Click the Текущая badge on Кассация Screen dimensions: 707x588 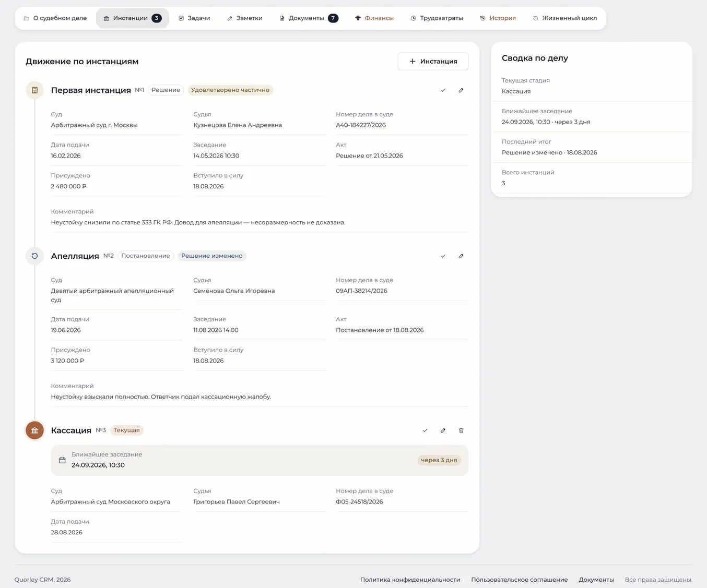click(x=127, y=430)
